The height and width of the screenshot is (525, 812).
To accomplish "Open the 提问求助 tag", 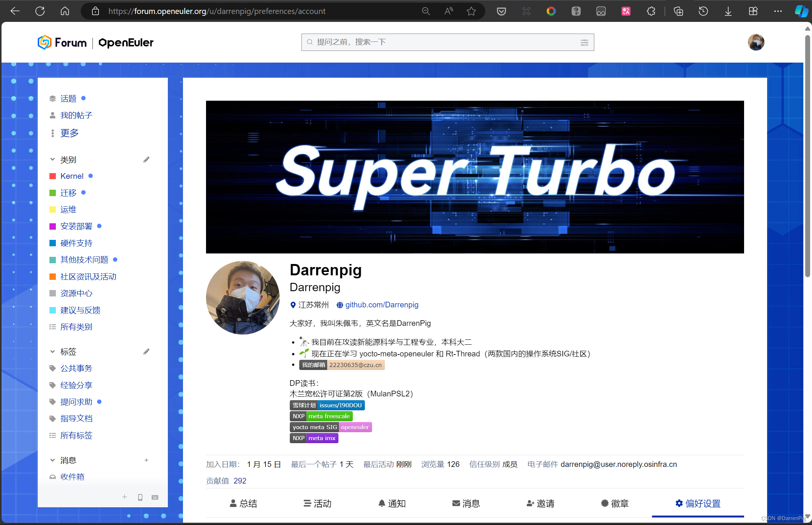I will (x=76, y=402).
